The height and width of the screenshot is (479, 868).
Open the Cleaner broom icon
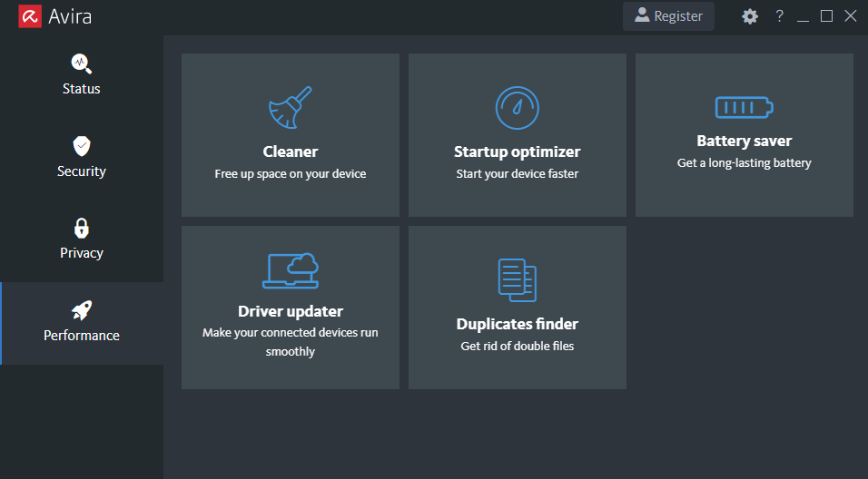pos(290,108)
